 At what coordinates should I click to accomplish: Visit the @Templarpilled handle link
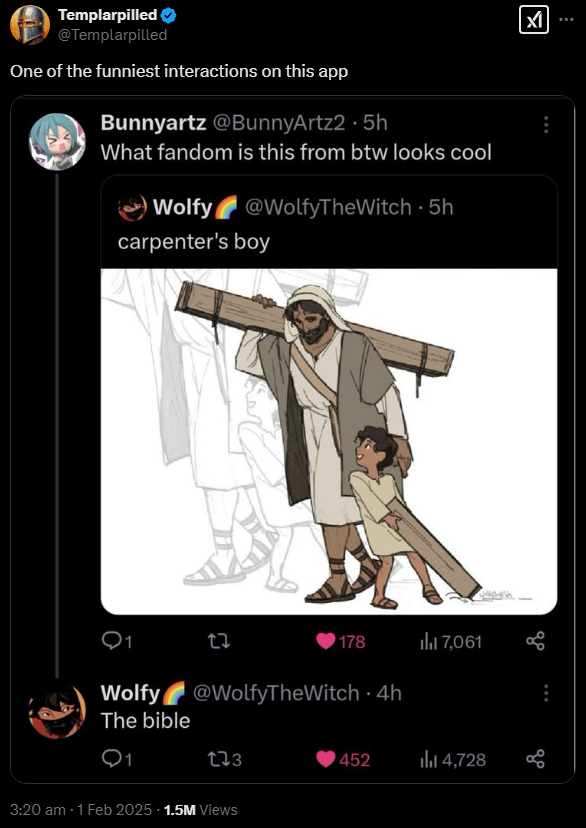click(112, 35)
